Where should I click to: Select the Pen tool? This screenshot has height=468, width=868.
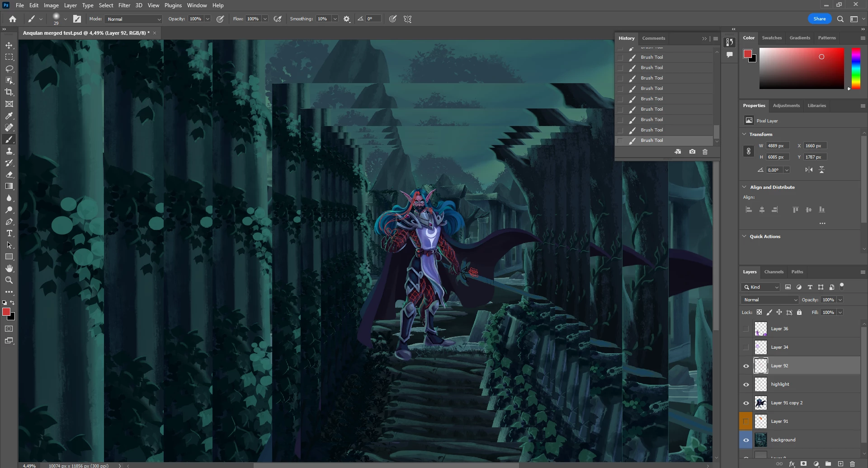pos(9,221)
